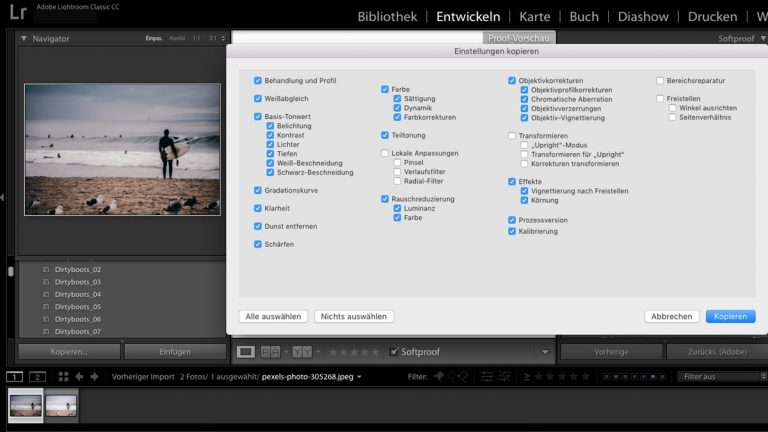Screen dimensions: 768x432
Task: Open the Karte module tab
Action: coord(534,17)
